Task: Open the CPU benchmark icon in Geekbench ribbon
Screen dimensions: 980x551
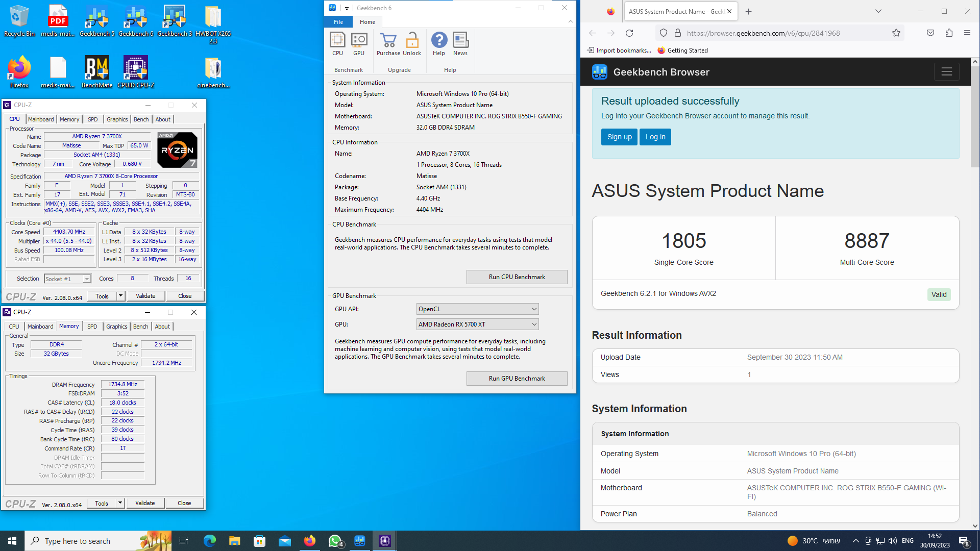Action: click(337, 44)
